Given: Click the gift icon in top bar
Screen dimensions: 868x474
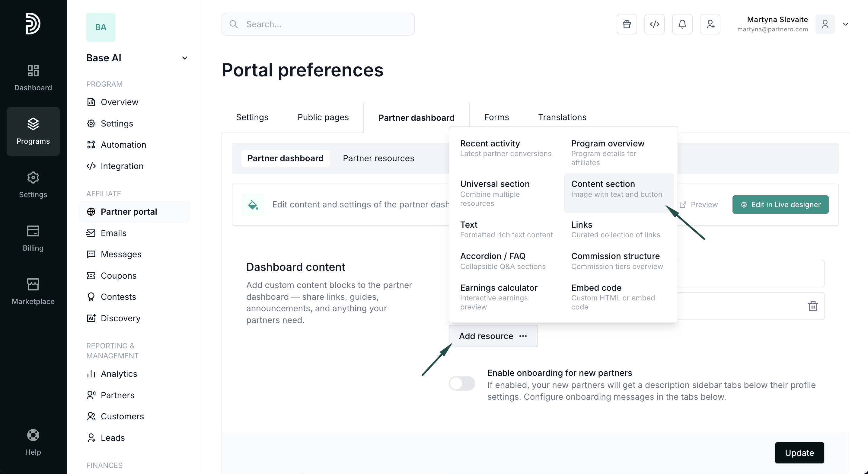Looking at the screenshot, I should coord(626,24).
